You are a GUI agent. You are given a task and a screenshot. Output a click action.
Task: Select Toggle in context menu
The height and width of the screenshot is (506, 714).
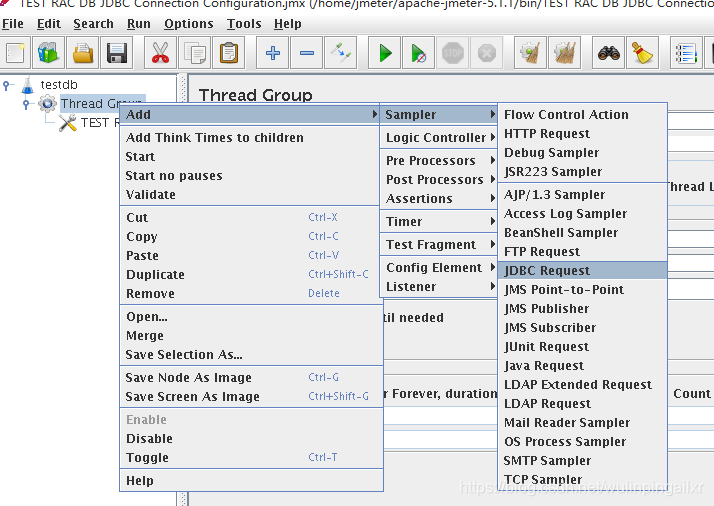click(x=251, y=458)
